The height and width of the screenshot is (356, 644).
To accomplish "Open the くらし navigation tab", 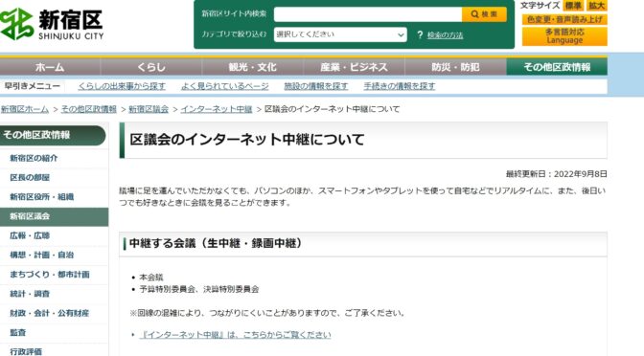I will 151,67.
